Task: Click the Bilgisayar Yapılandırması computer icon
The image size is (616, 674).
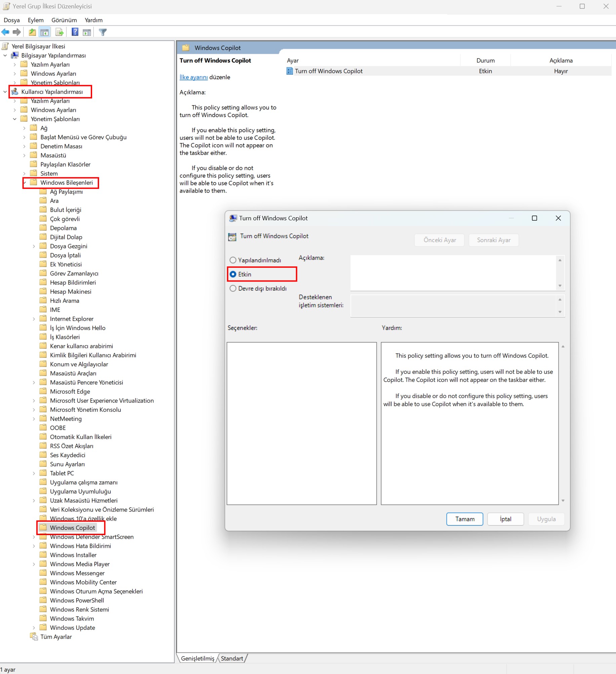Action: pos(15,55)
